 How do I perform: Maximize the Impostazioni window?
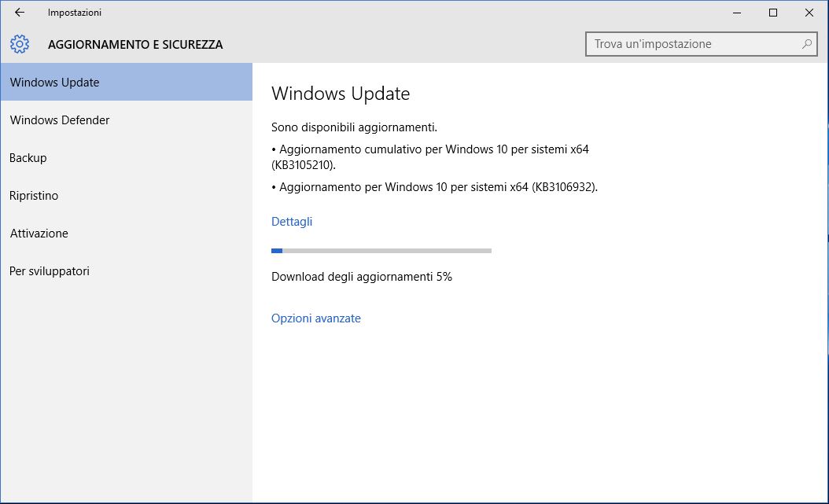tap(773, 13)
